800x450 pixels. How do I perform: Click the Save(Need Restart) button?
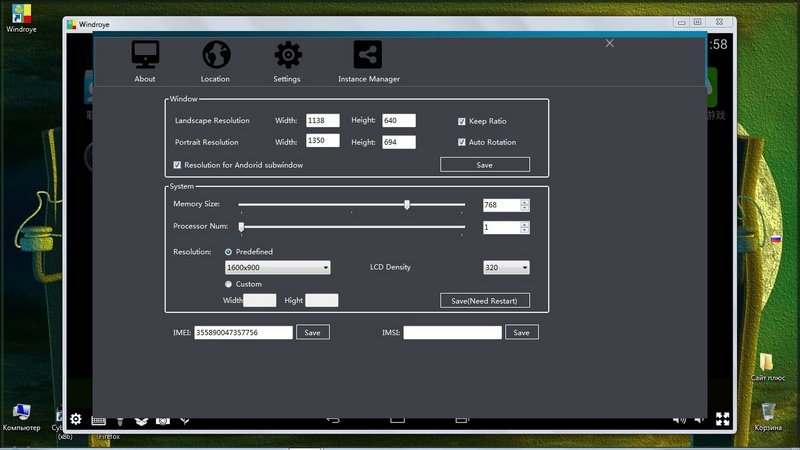tap(485, 301)
